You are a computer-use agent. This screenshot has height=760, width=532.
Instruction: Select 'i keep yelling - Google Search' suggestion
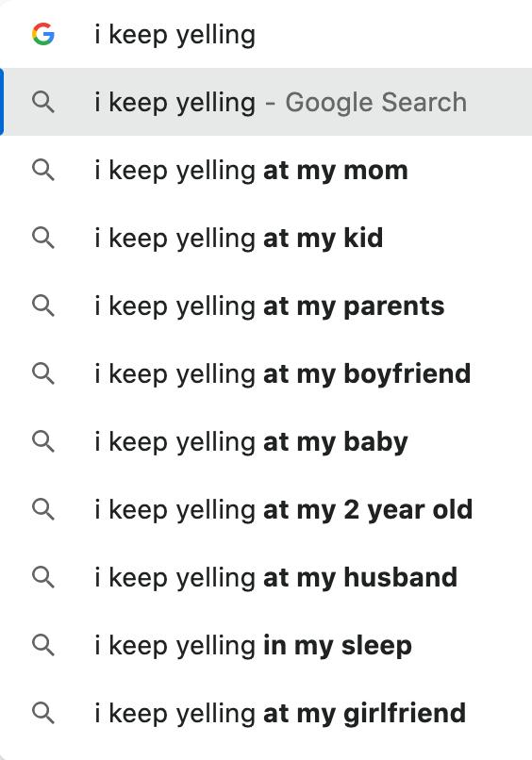(x=266, y=102)
